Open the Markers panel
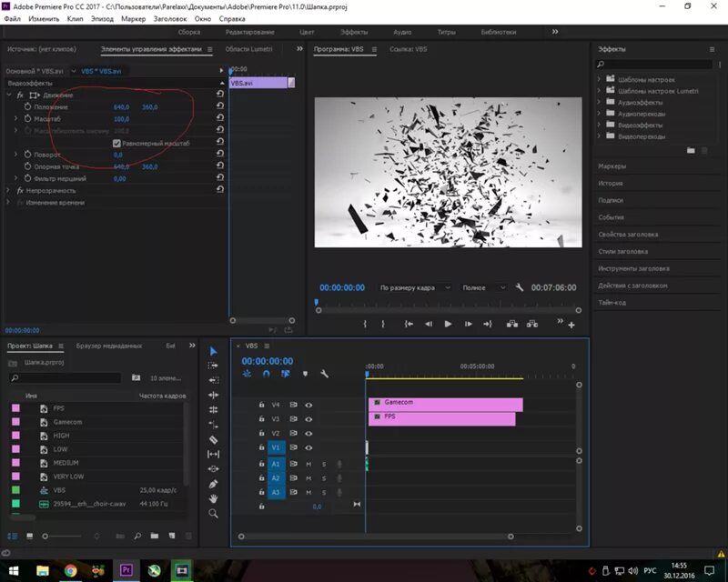Screen dimensions: 728x582 click(x=612, y=166)
